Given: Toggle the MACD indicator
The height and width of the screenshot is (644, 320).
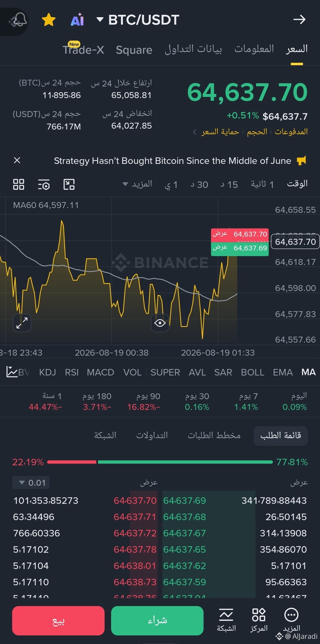Looking at the screenshot, I should click(x=100, y=372).
